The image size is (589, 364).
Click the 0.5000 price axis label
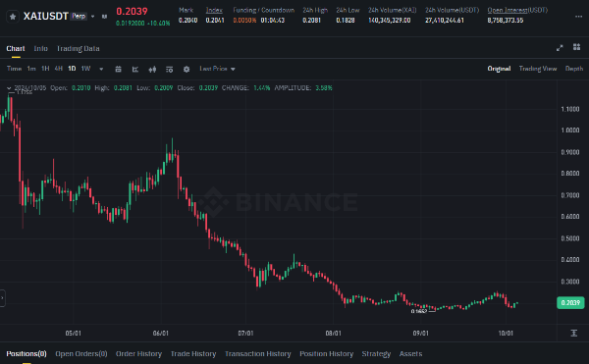pyautogui.click(x=569, y=238)
